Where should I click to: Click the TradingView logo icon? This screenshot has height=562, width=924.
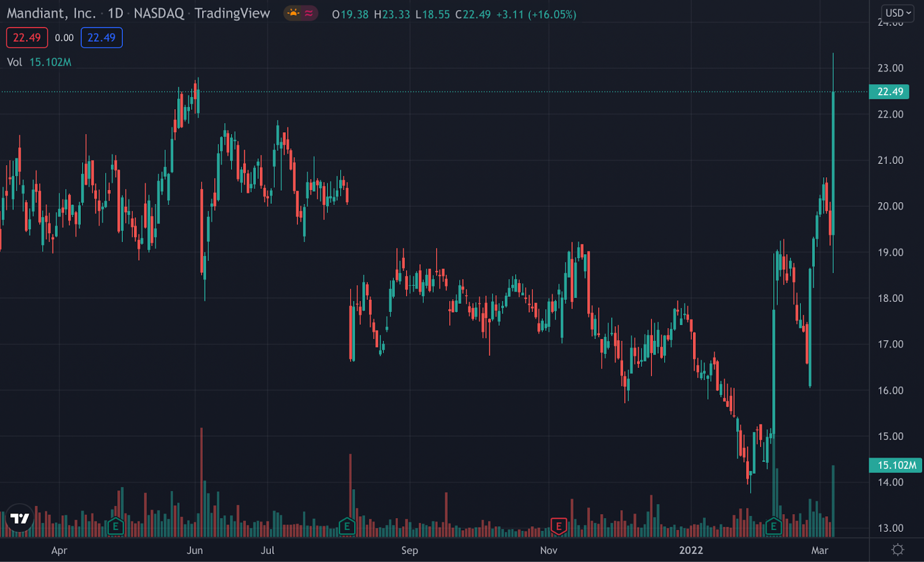click(x=20, y=519)
